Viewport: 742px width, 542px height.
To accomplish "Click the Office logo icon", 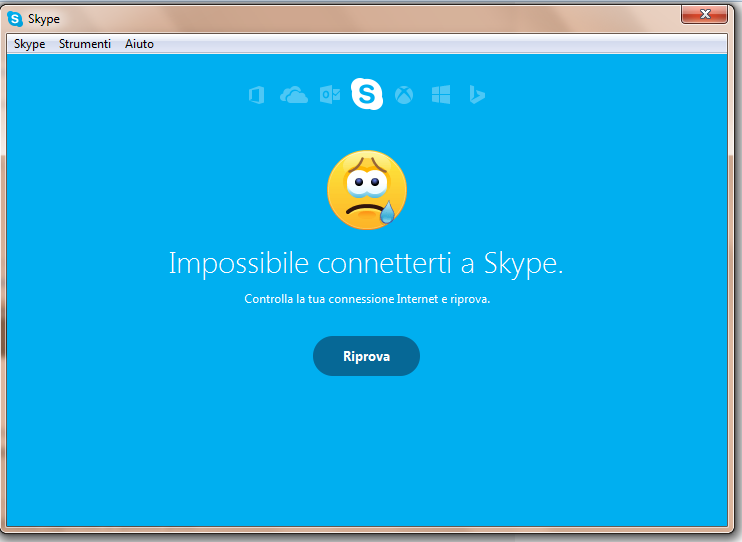I will tap(256, 95).
